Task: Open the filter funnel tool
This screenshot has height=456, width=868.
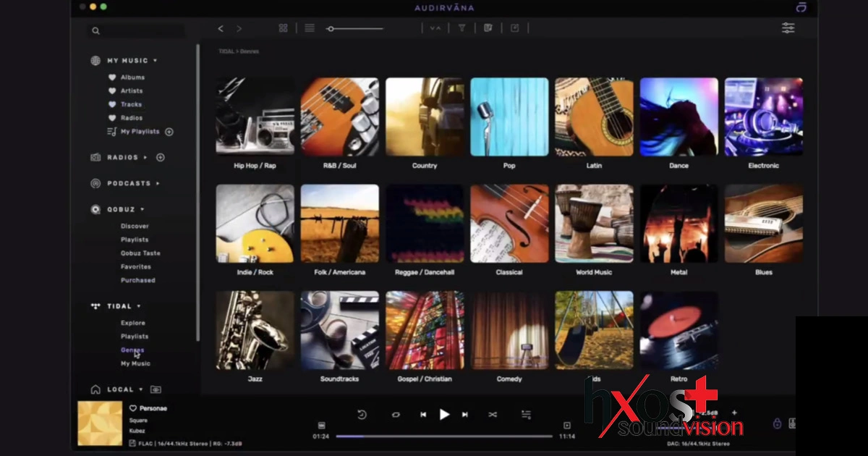Action: click(461, 28)
